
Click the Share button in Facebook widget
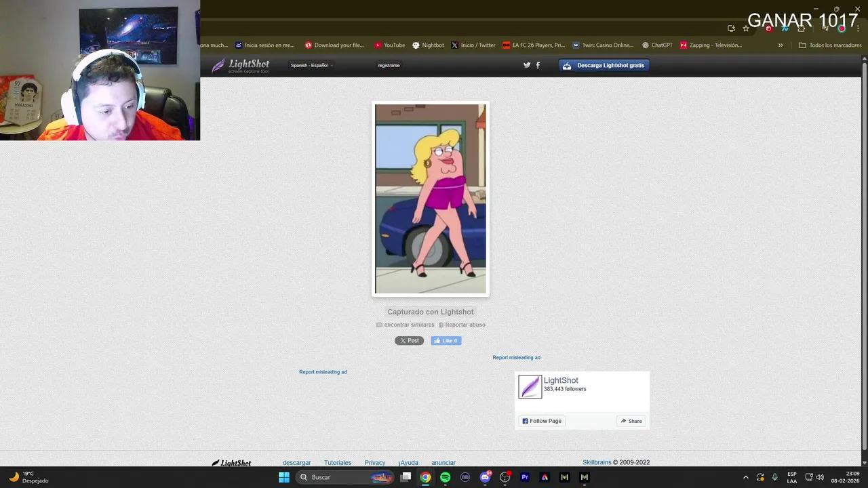point(631,421)
